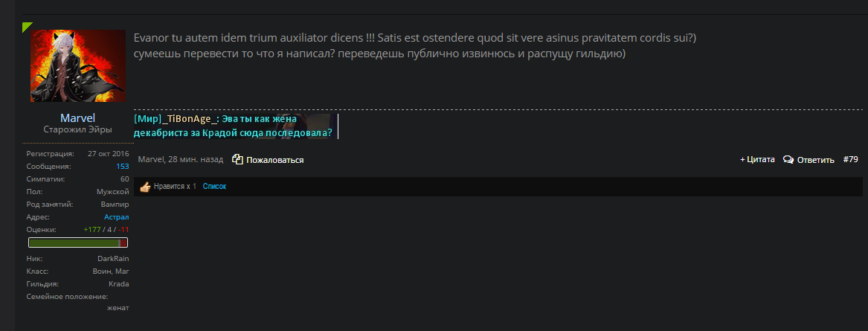Add post to multi-quote with + Цитата
The image size is (868, 331).
click(757, 159)
